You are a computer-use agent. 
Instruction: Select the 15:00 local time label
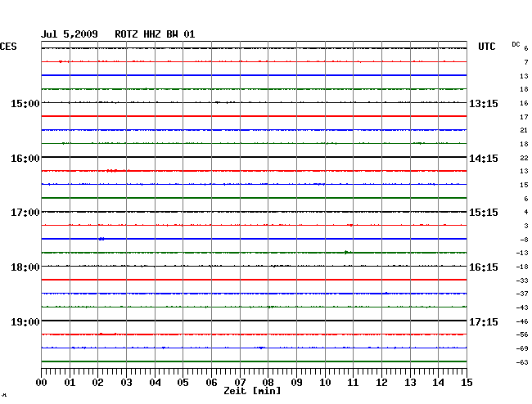pyautogui.click(x=25, y=103)
